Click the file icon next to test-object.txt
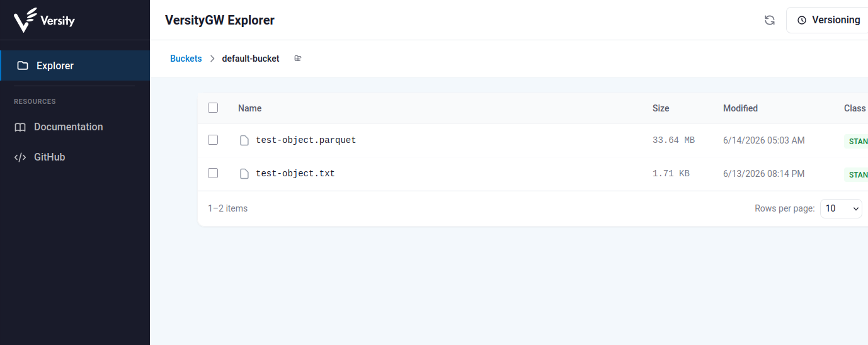The height and width of the screenshot is (345, 868). tap(244, 174)
